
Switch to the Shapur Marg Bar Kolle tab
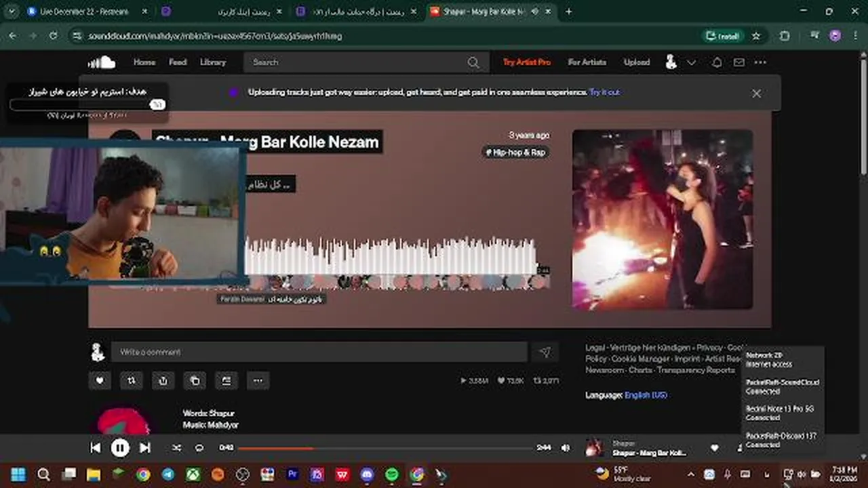tap(492, 12)
